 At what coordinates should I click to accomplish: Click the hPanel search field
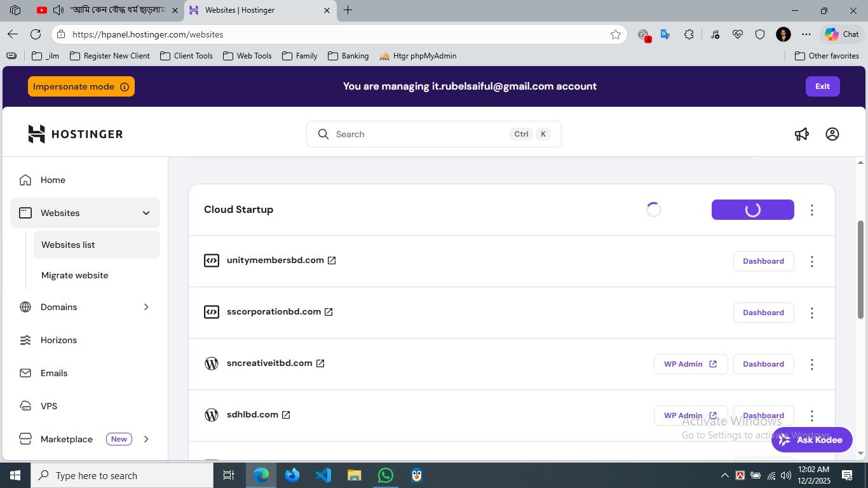[419, 134]
